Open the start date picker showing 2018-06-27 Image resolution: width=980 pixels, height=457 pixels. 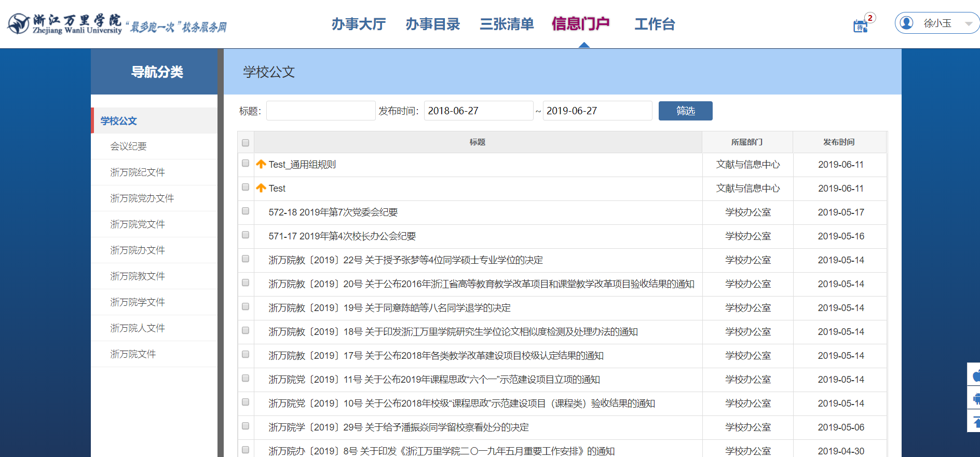[x=478, y=111]
